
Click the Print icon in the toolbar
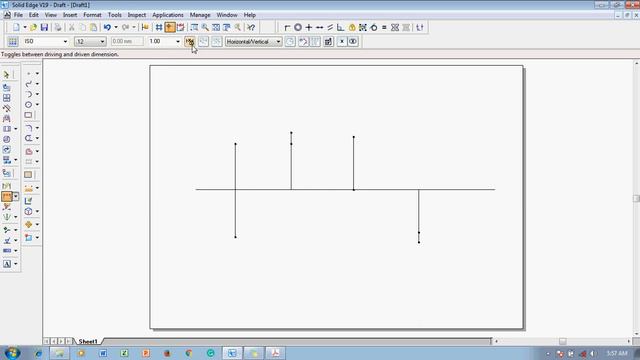tap(58, 27)
